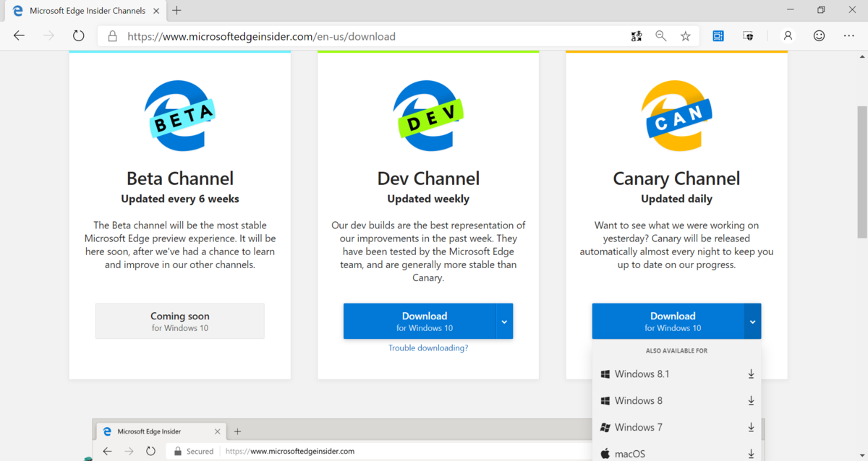
Task: Open a new tab with plus button
Action: [176, 11]
